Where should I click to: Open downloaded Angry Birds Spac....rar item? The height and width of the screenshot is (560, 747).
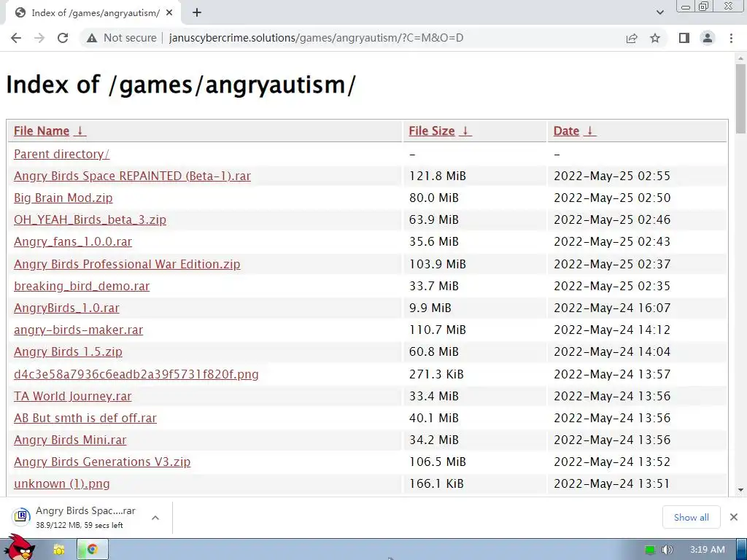tap(76, 517)
